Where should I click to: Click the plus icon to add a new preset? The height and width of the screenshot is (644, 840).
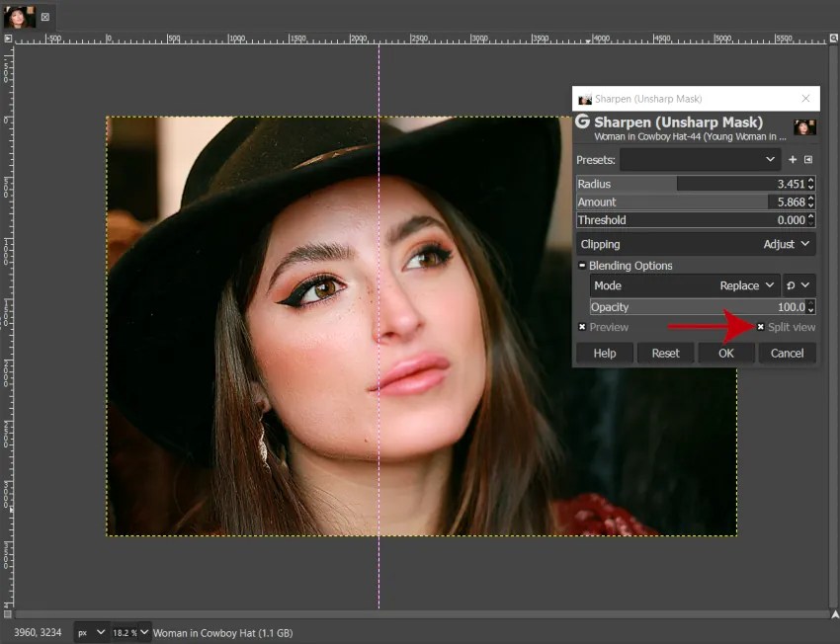click(793, 159)
